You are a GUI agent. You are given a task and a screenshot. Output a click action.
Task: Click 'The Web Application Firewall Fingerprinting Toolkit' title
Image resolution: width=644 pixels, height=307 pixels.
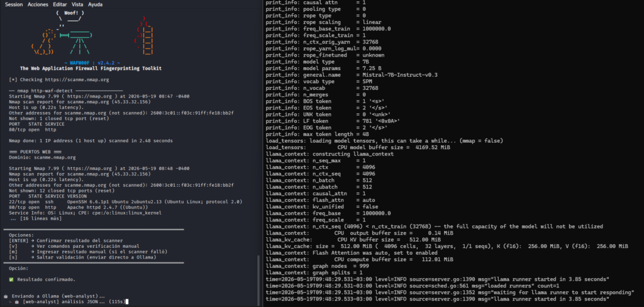pyautogui.click(x=91, y=69)
